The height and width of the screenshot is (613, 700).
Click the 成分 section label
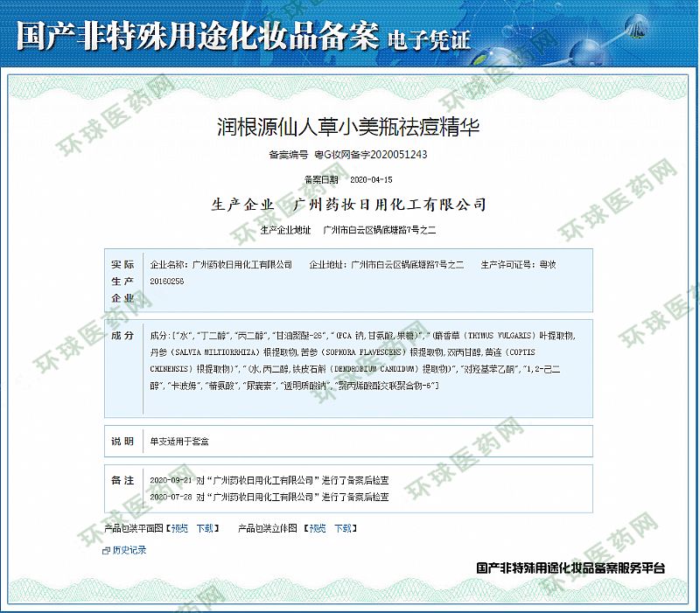click(x=122, y=336)
